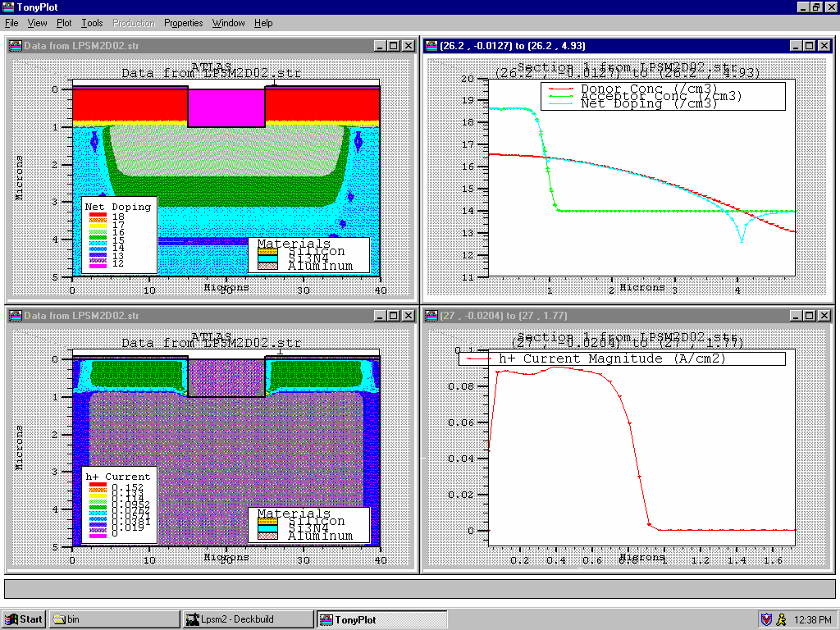Viewport: 840px width, 630px height.
Task: Click the TonyPlot taskbar button
Action: (x=381, y=619)
